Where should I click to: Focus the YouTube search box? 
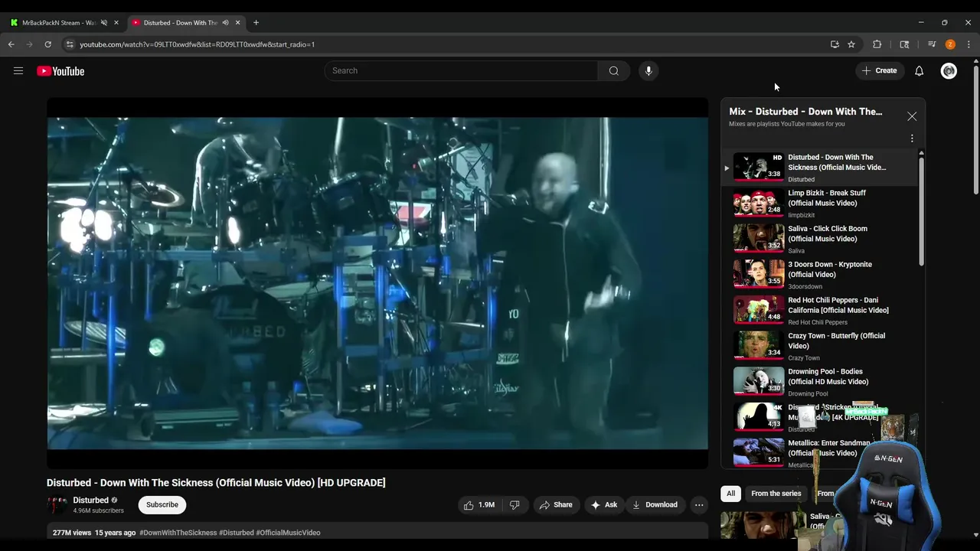point(461,70)
